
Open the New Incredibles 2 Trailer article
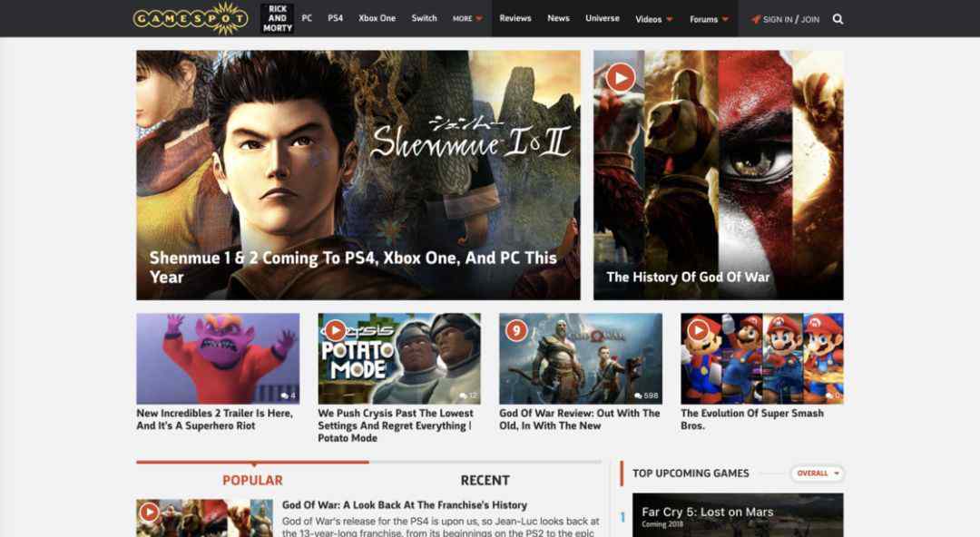(214, 419)
